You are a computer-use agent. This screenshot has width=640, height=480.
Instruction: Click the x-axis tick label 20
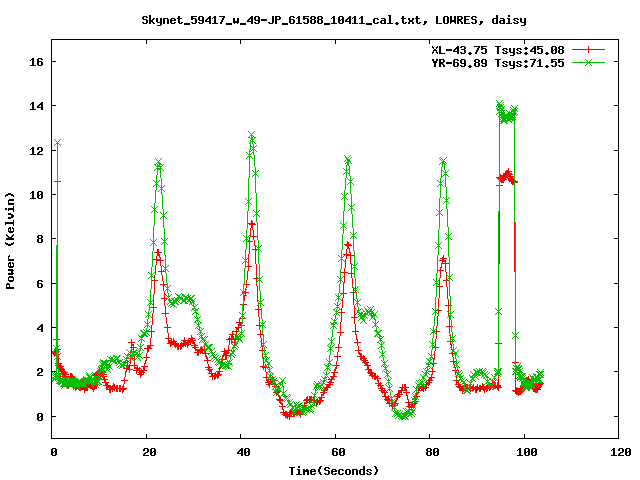coord(149,452)
